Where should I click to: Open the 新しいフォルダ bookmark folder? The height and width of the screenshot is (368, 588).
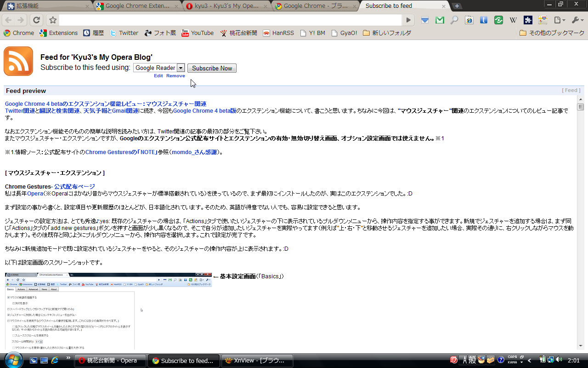click(x=387, y=33)
